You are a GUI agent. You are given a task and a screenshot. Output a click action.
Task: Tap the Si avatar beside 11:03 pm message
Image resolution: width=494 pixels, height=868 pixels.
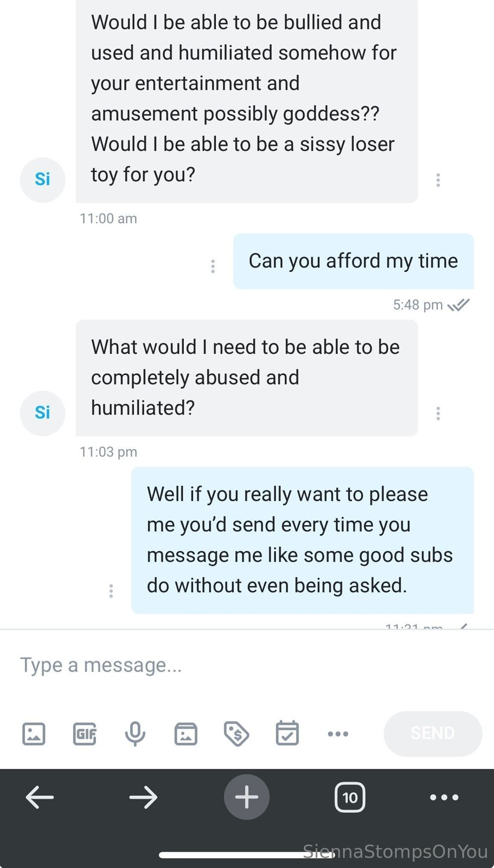pos(42,413)
